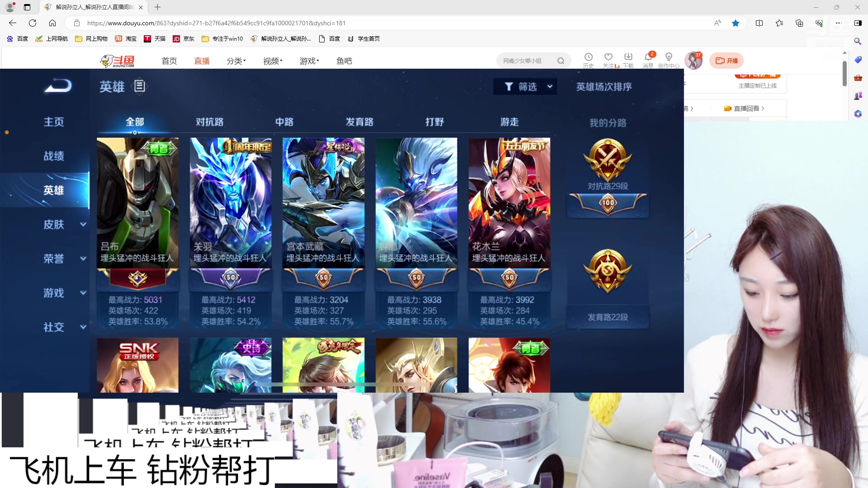
Task: Click the game back arrow icon
Action: coord(58,85)
